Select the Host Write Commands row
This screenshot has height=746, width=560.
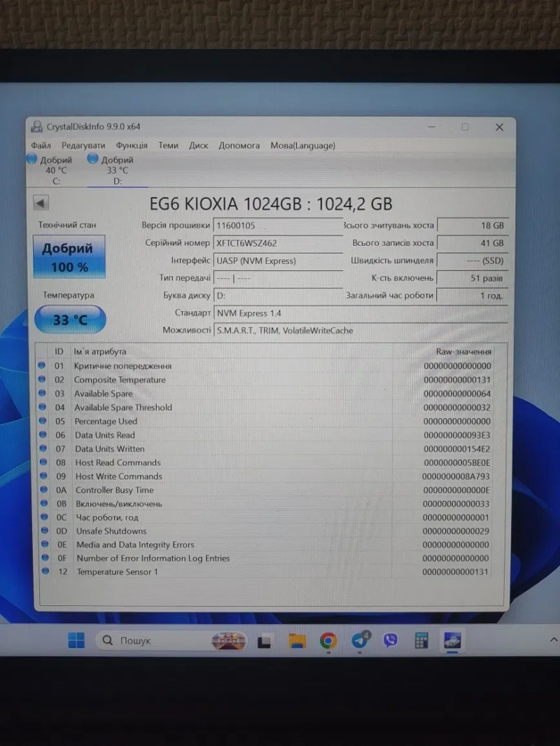(265, 476)
